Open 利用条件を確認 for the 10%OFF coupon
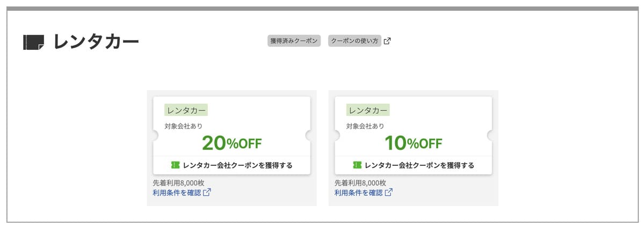 point(358,192)
